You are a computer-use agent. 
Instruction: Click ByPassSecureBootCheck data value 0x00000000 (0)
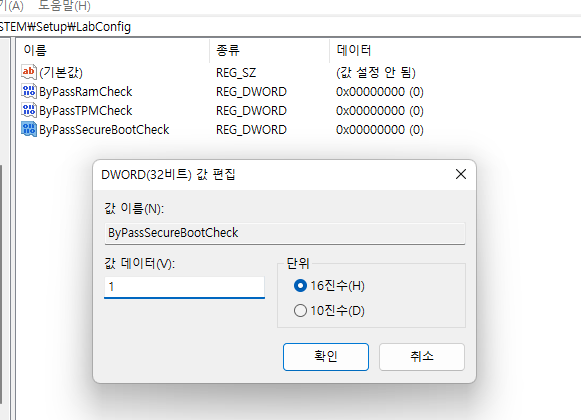(380, 130)
